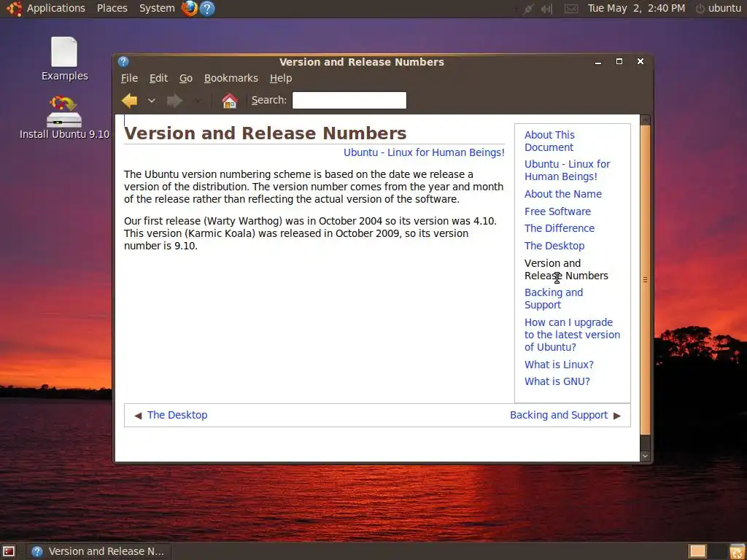Click the yellow Back arrow icon
Screen dimensions: 747x560
[x=129, y=101]
